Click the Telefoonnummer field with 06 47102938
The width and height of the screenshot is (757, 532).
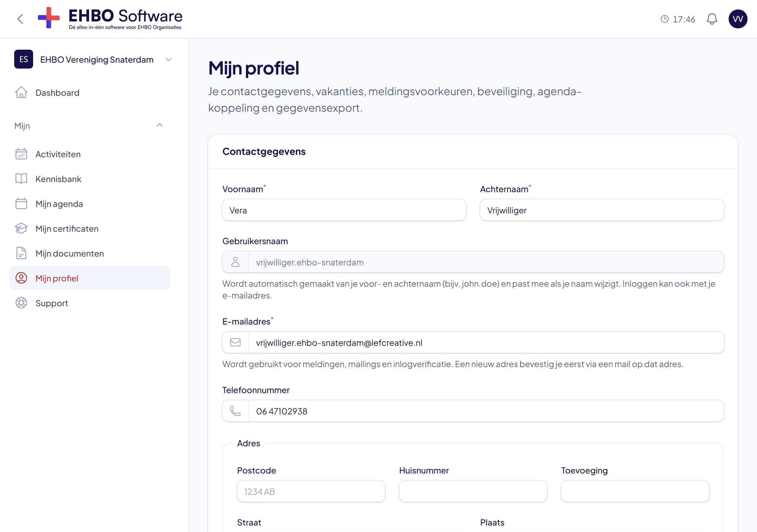click(473, 411)
